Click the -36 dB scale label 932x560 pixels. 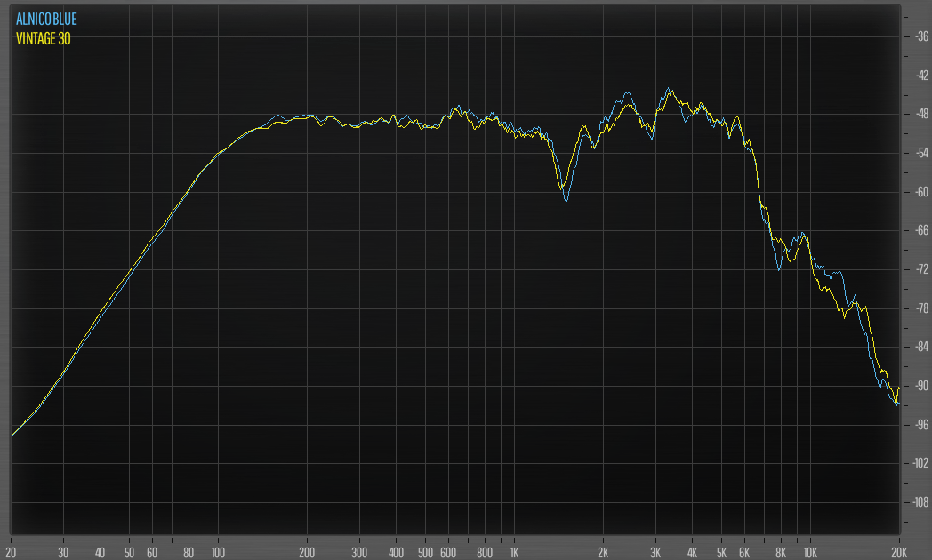click(921, 36)
